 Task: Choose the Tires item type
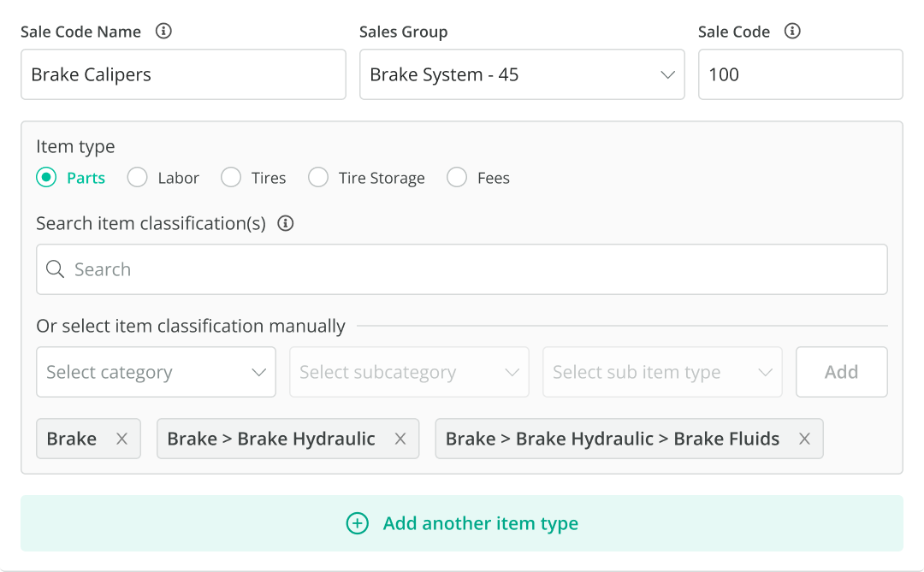pos(231,178)
